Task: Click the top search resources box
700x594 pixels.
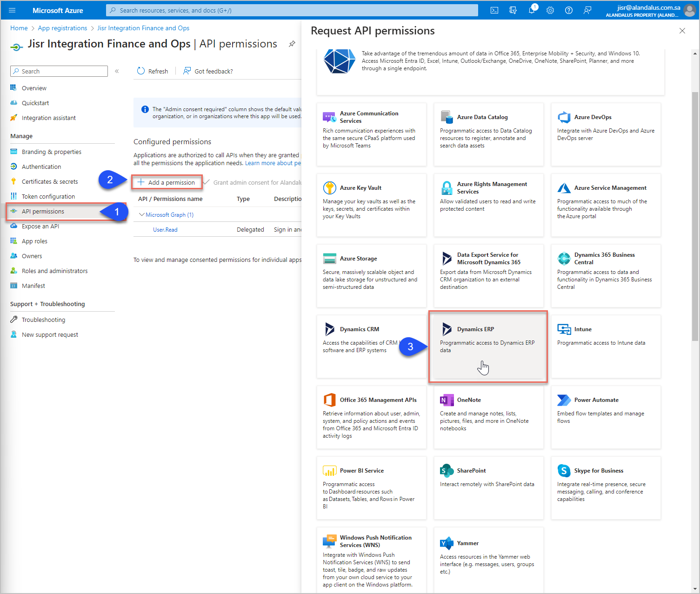Action: click(x=292, y=10)
